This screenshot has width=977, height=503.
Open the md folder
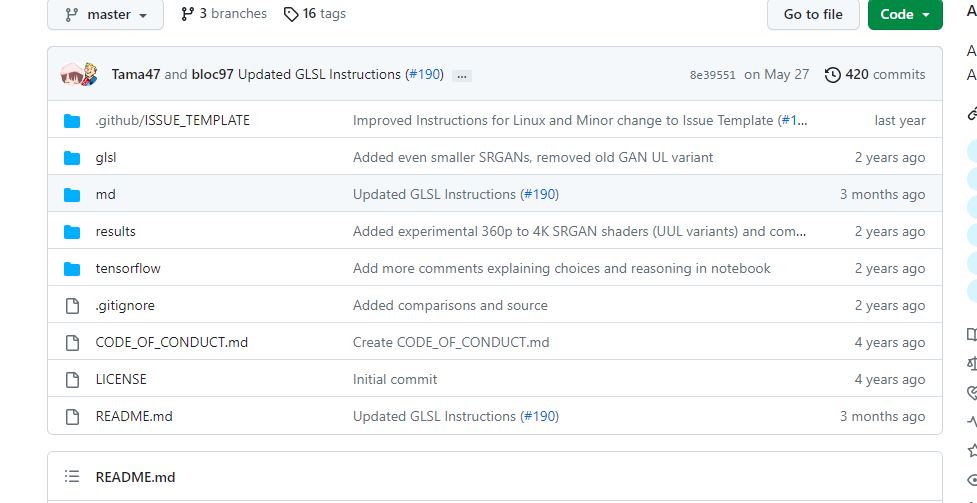tap(105, 194)
